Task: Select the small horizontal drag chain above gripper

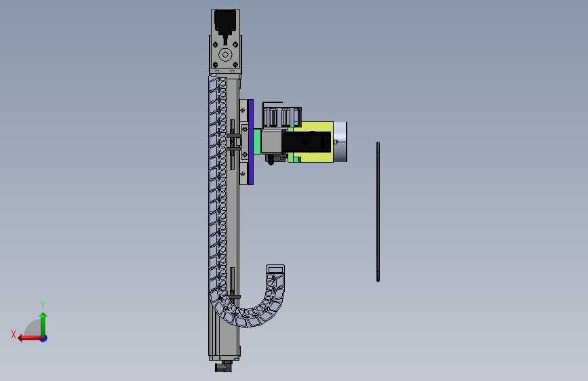Action: (x=281, y=116)
